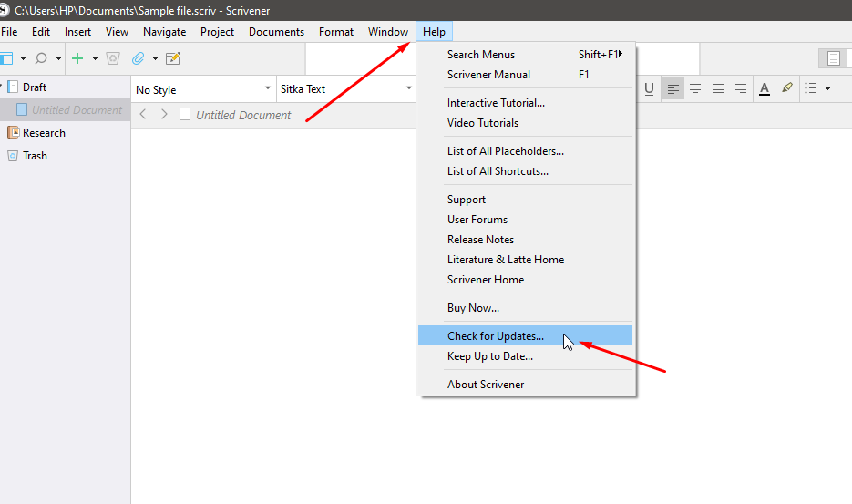
Task: Click the document icon beside editor title
Action: tap(185, 114)
